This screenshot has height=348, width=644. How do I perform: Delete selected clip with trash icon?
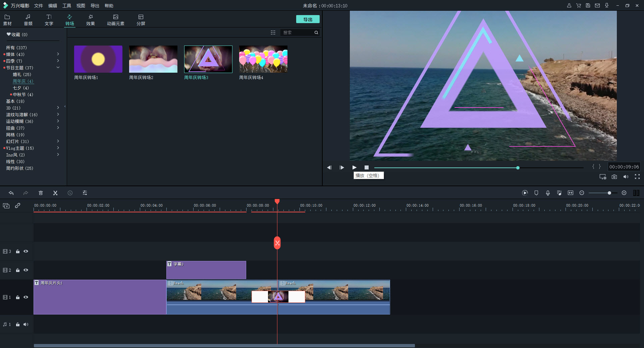[41, 193]
